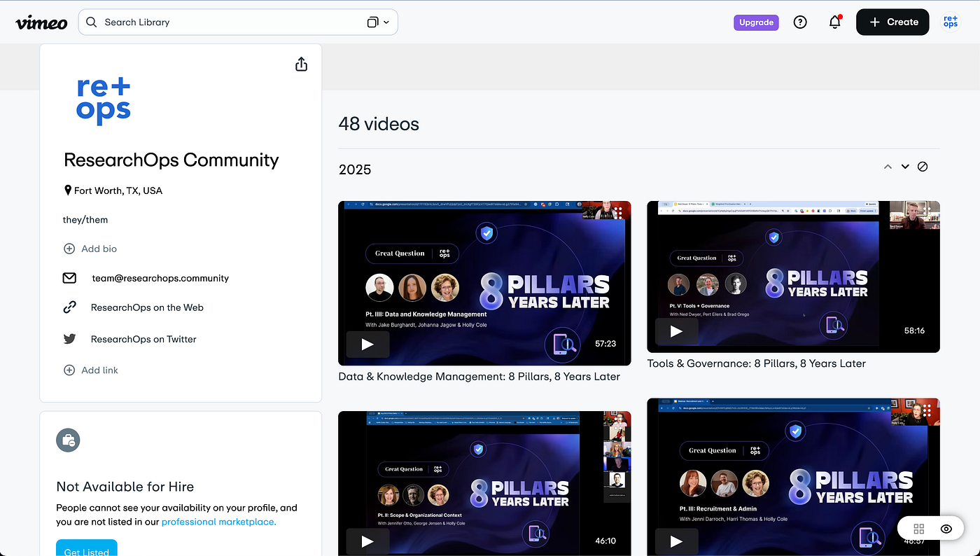Viewport: 980px width, 556px height.
Task: Hide the 2025 section with slashed circle
Action: pos(923,167)
